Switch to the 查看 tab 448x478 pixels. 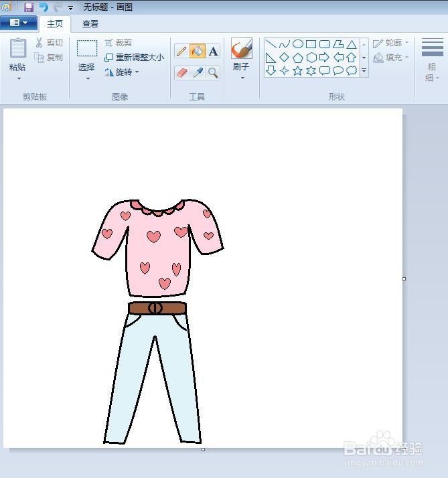pos(90,24)
